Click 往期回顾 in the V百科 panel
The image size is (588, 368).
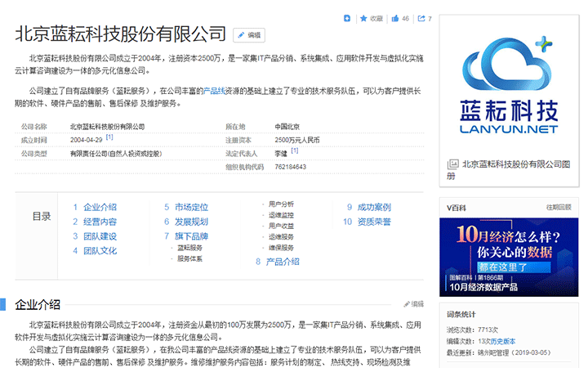tap(559, 207)
